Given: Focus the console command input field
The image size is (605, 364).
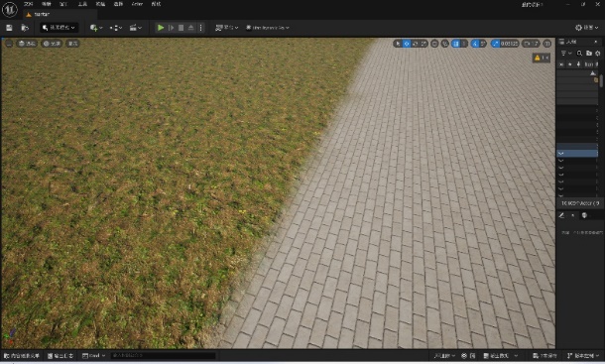Looking at the screenshot, I should [163, 356].
